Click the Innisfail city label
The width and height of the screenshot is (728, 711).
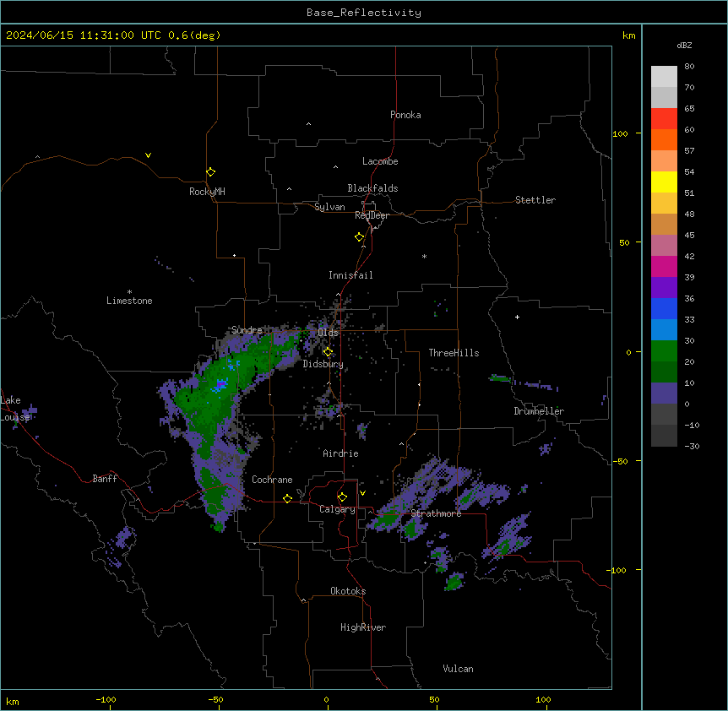pos(350,275)
